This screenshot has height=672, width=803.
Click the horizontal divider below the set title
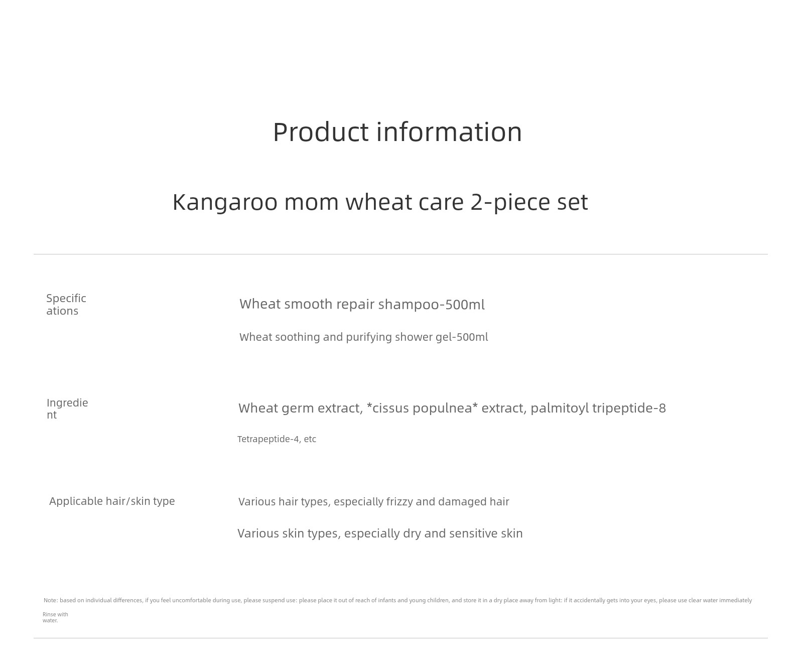pyautogui.click(x=400, y=254)
